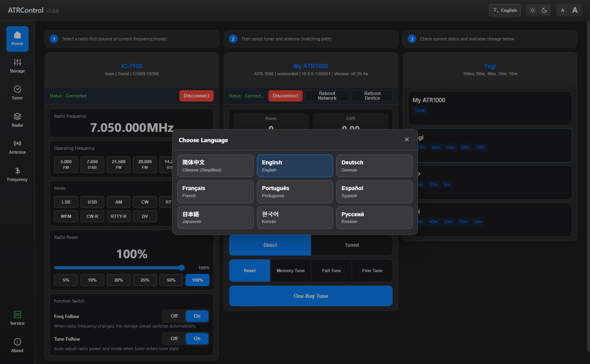This screenshot has height=364, width=590.
Task: Close the Choose Language dialog
Action: pyautogui.click(x=407, y=139)
